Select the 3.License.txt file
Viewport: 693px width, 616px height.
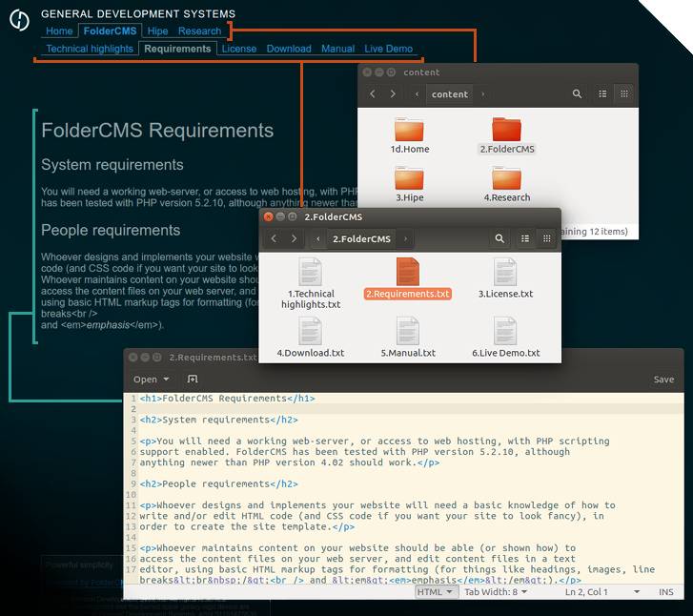click(x=505, y=278)
